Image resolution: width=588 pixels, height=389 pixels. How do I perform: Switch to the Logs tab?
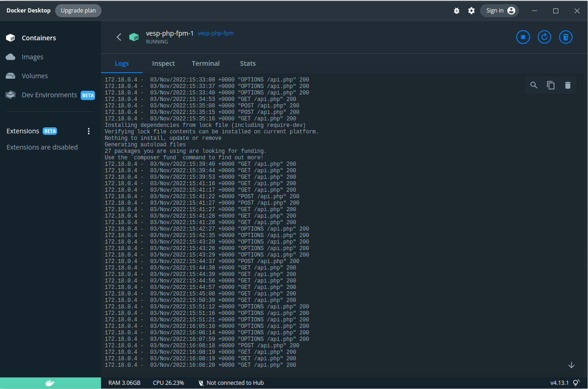coord(122,63)
